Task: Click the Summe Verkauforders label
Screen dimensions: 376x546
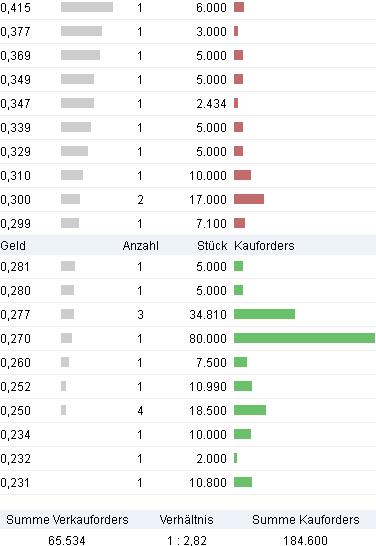Action: point(67,520)
